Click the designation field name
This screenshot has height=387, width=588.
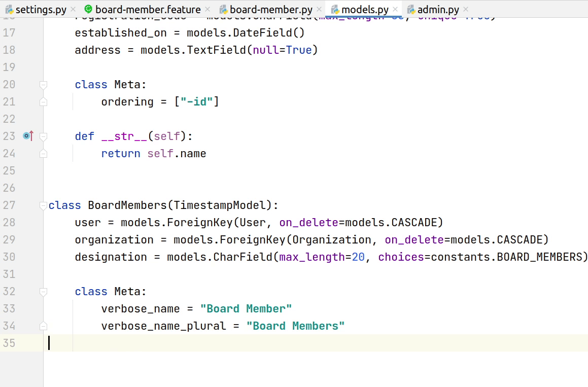111,257
